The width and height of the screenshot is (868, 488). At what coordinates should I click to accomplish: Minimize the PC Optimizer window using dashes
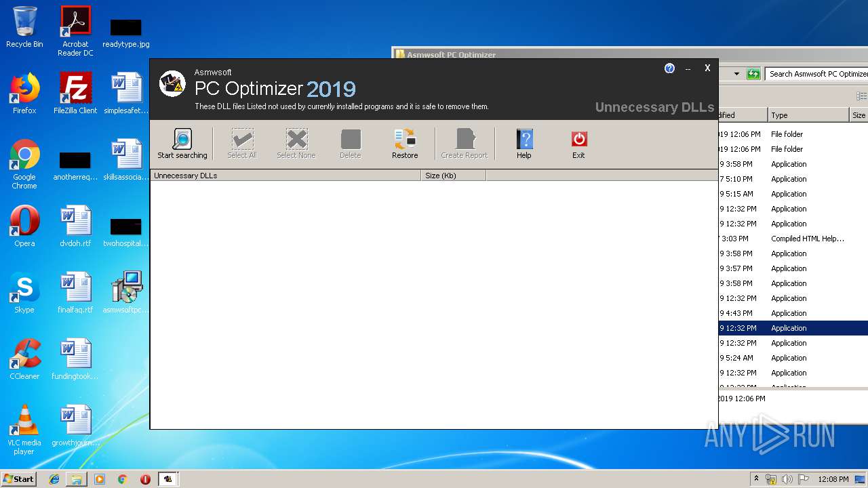click(688, 69)
